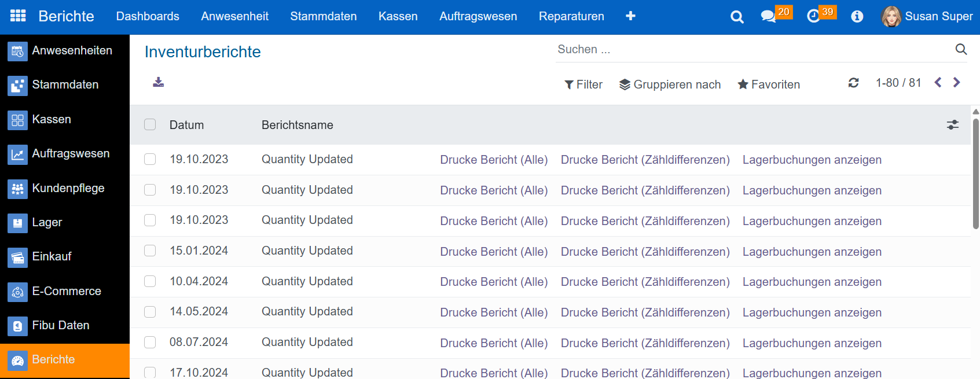Go to previous page with the left arrow
980x379 pixels.
tap(938, 82)
